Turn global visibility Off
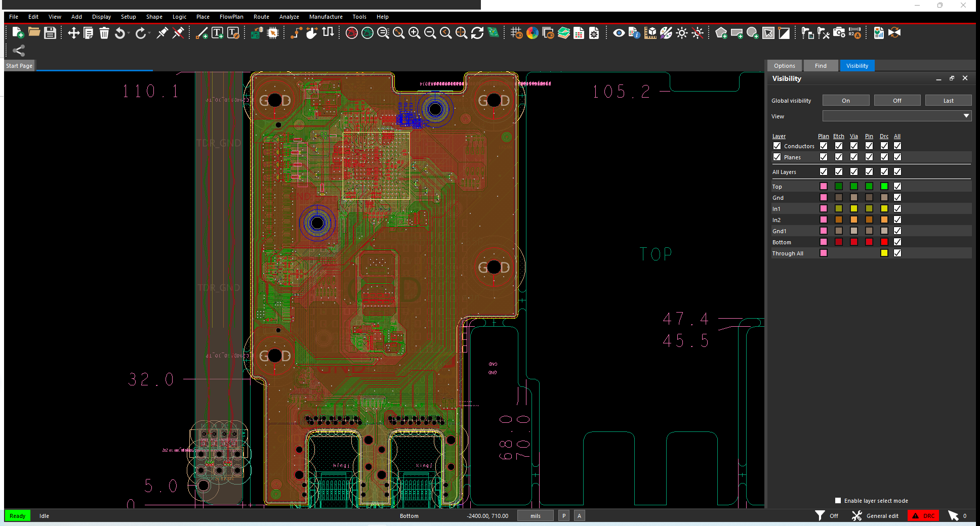The width and height of the screenshot is (980, 526). point(897,101)
